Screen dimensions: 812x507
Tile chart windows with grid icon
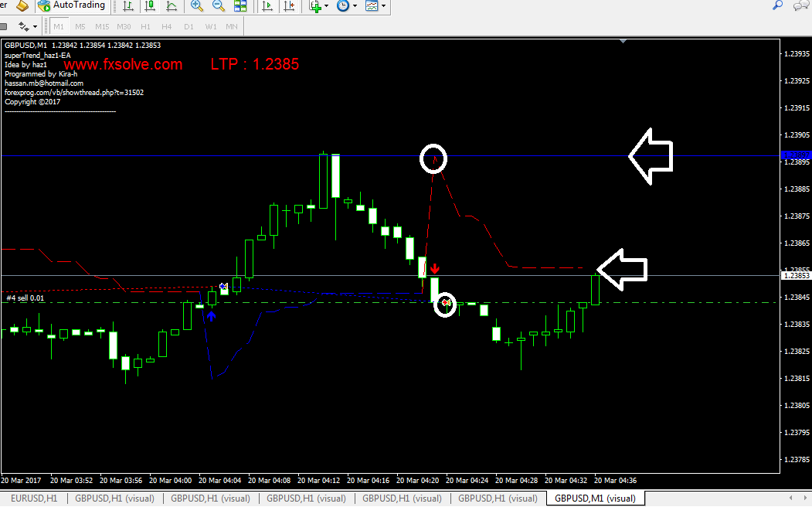240,6
